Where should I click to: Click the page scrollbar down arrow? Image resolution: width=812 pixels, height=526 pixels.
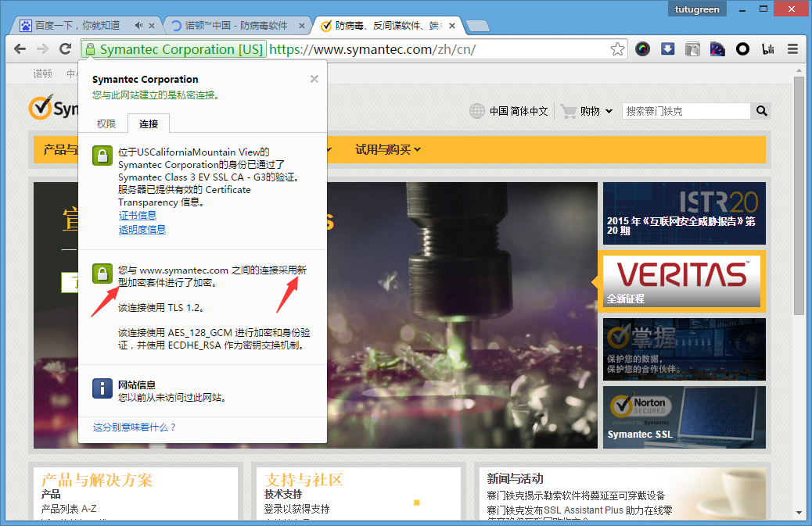[799, 513]
